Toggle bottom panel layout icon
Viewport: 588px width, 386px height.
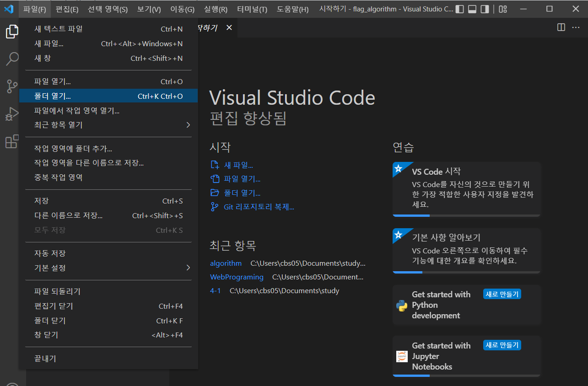[472, 9]
